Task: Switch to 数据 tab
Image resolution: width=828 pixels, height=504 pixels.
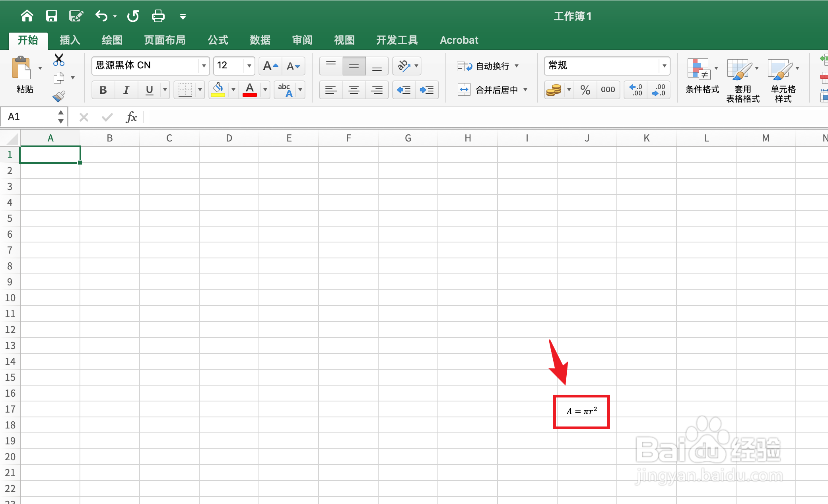Action: point(260,40)
